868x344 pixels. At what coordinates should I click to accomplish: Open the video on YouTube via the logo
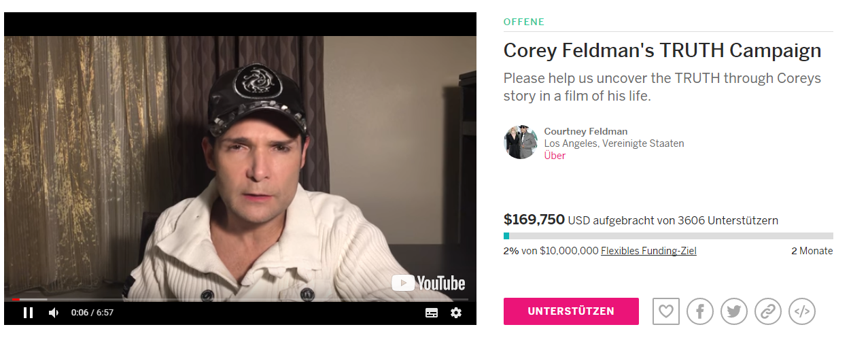(x=428, y=283)
